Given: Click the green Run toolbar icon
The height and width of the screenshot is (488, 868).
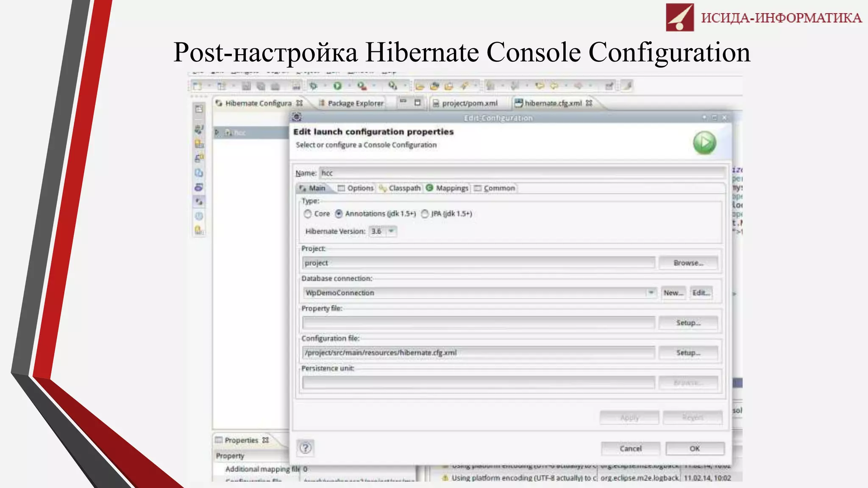Looking at the screenshot, I should [337, 86].
